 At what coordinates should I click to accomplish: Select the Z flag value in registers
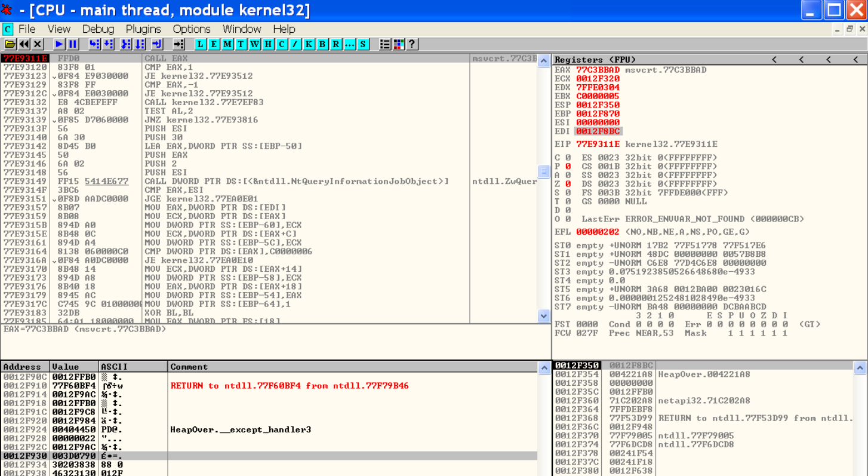568,184
